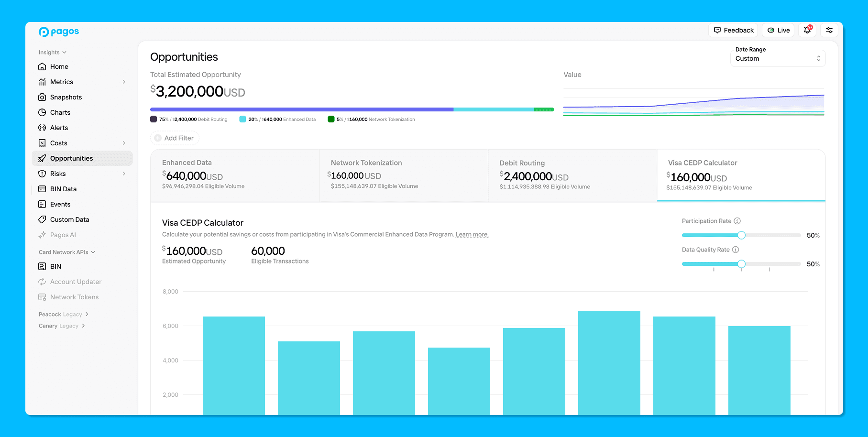This screenshot has width=868, height=437.
Task: Click the Pagos logo
Action: 59,32
